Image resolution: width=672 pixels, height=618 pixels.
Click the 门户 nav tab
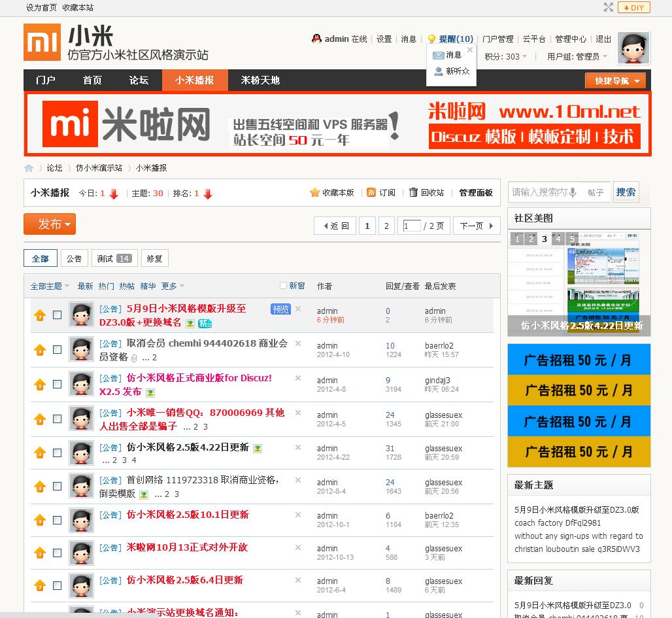tap(46, 80)
